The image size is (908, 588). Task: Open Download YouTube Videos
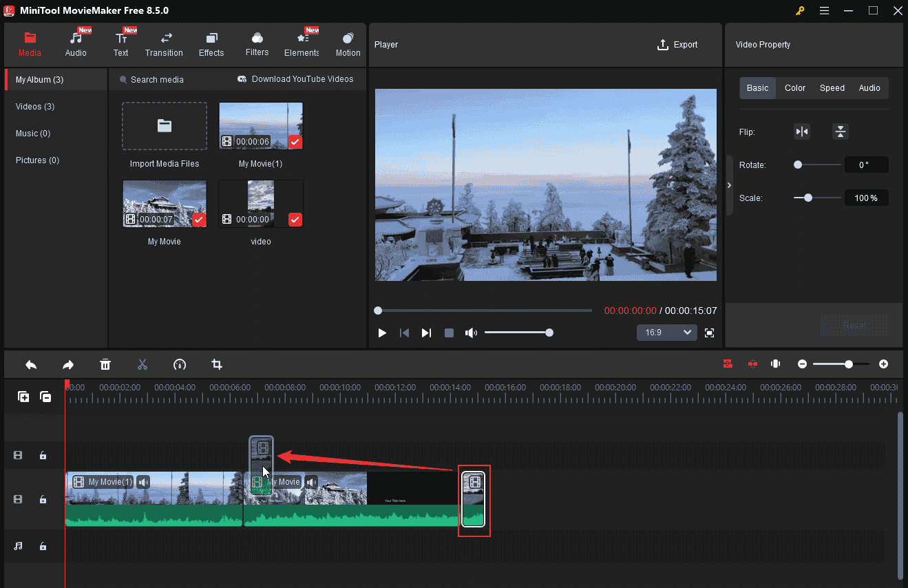295,79
